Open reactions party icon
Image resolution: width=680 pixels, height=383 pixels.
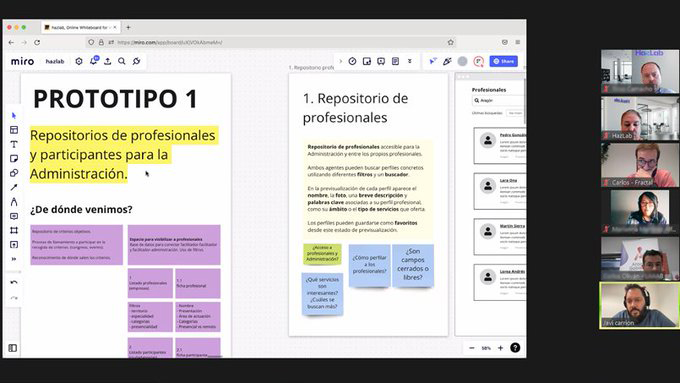(x=447, y=61)
